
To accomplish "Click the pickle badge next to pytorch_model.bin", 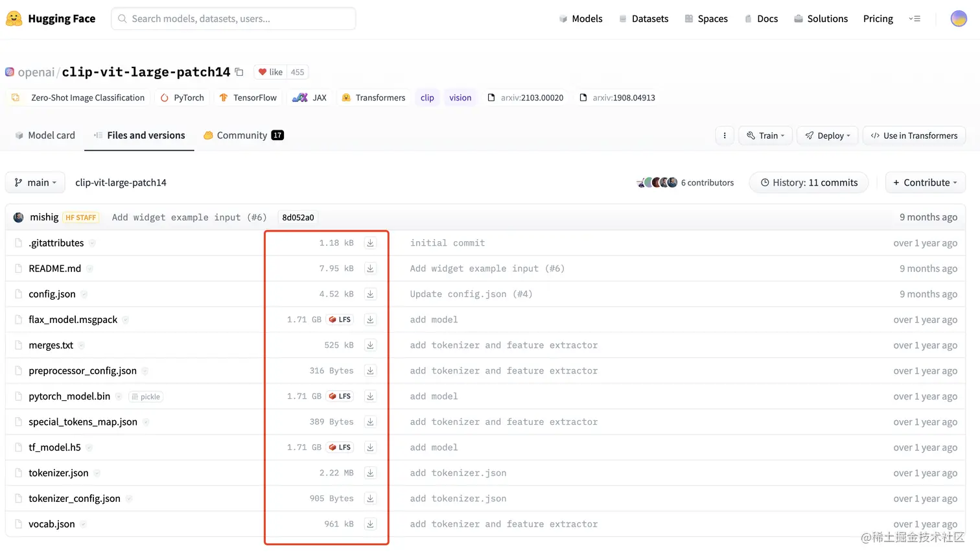I will pos(146,397).
